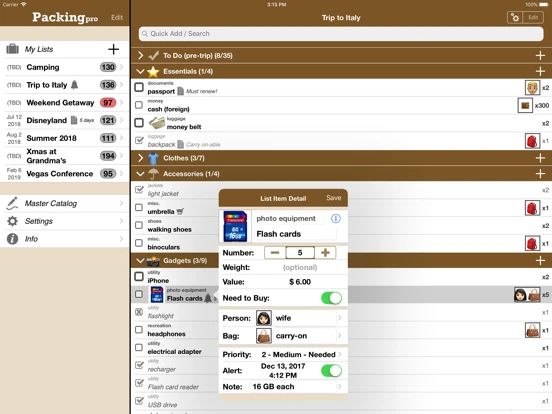The image size is (552, 414).
Task: Add item to To Do section
Action: (x=540, y=55)
